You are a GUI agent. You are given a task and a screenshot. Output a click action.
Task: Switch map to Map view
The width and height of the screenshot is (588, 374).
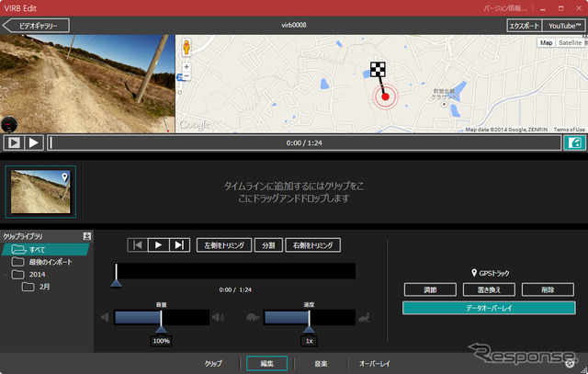546,43
